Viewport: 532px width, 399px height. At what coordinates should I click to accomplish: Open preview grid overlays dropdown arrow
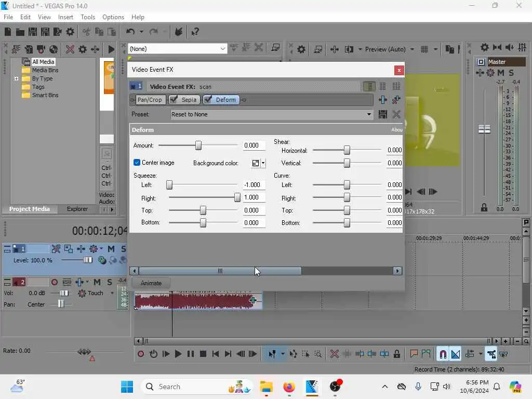point(436,49)
